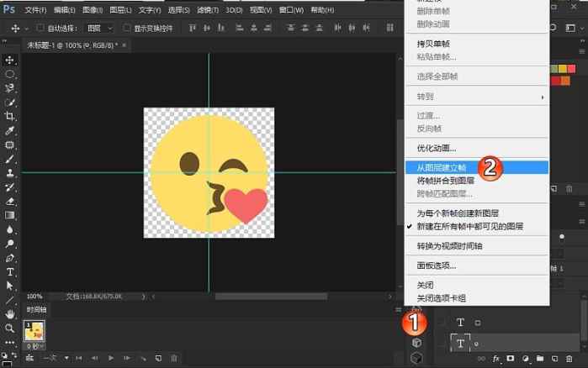This screenshot has height=368, width=588.
Task: Toggle visibility of the upper text layer
Action: (442, 323)
